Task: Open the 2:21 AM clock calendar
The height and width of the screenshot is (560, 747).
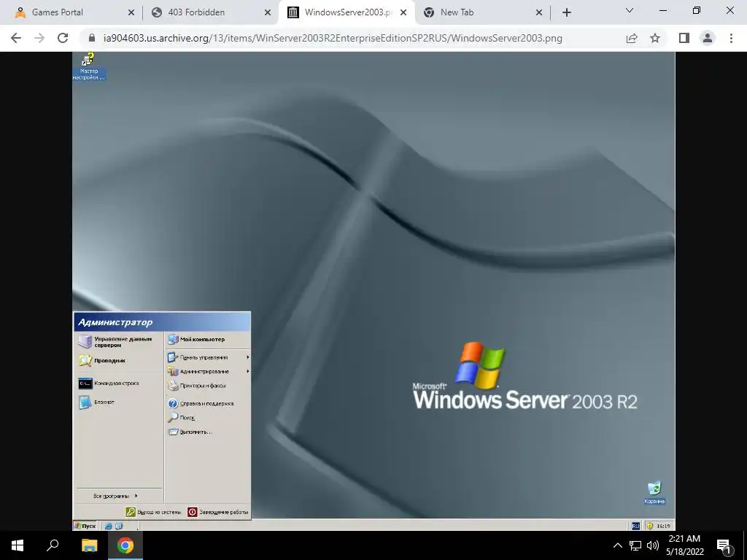Action: click(x=684, y=545)
